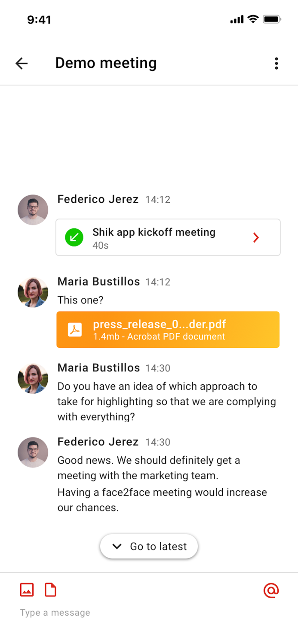The width and height of the screenshot is (298, 644).
Task: Click the red chevron on the kickoff meeting
Action: pyautogui.click(x=256, y=237)
